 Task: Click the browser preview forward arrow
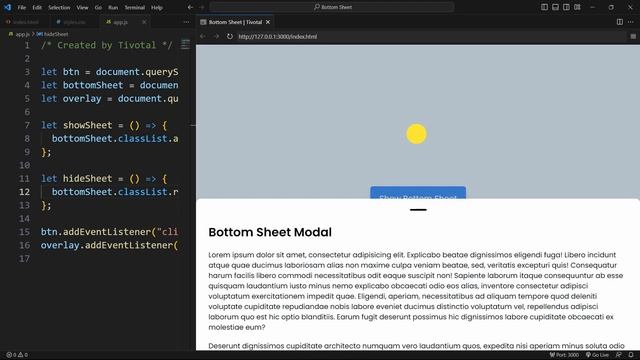point(216,36)
